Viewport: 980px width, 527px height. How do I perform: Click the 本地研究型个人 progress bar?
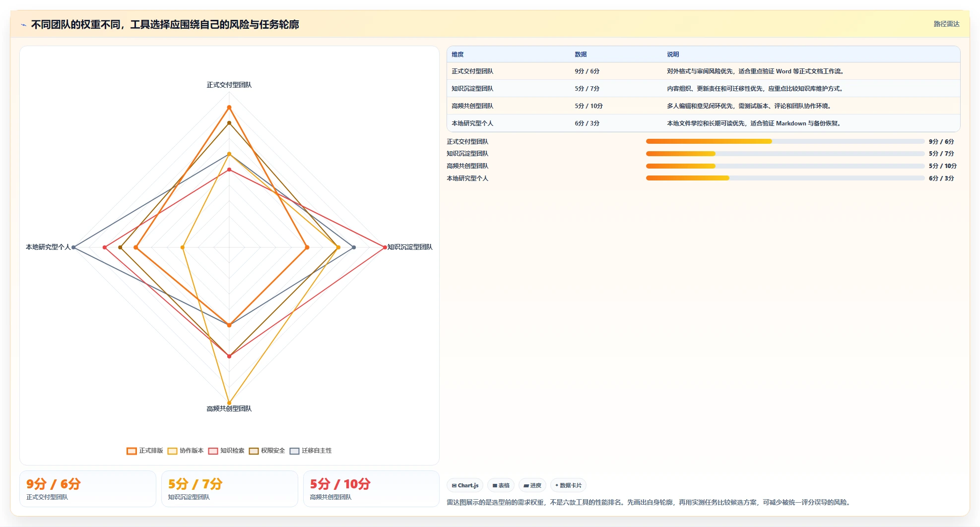click(x=785, y=178)
